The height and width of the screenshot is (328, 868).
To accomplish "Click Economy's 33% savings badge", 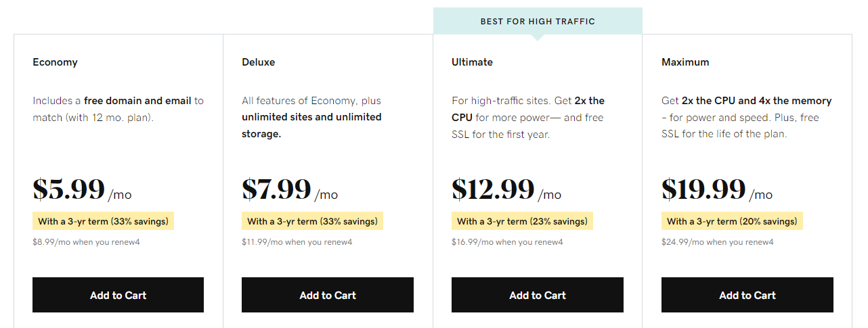I will click(103, 221).
